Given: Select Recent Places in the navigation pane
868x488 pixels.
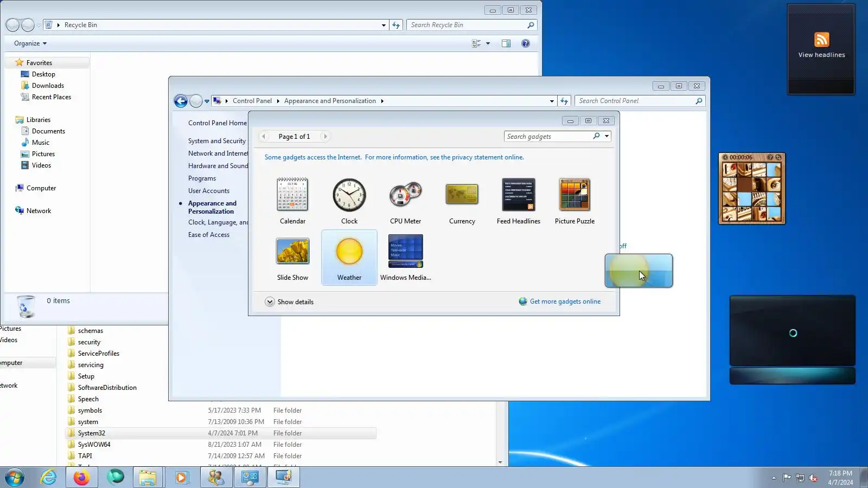Looking at the screenshot, I should (52, 97).
